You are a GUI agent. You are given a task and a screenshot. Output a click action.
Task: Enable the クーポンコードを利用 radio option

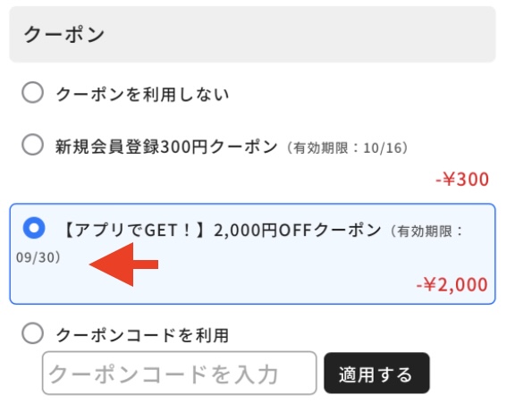coord(32,333)
